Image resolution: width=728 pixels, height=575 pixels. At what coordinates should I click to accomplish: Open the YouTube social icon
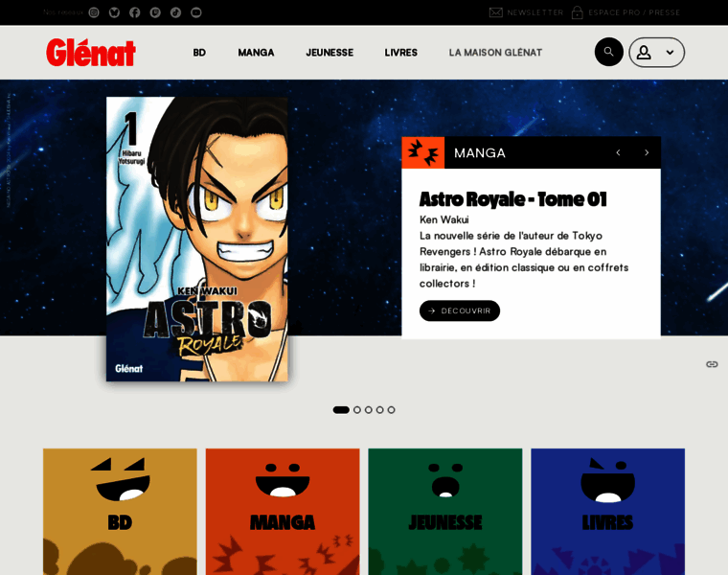[196, 12]
